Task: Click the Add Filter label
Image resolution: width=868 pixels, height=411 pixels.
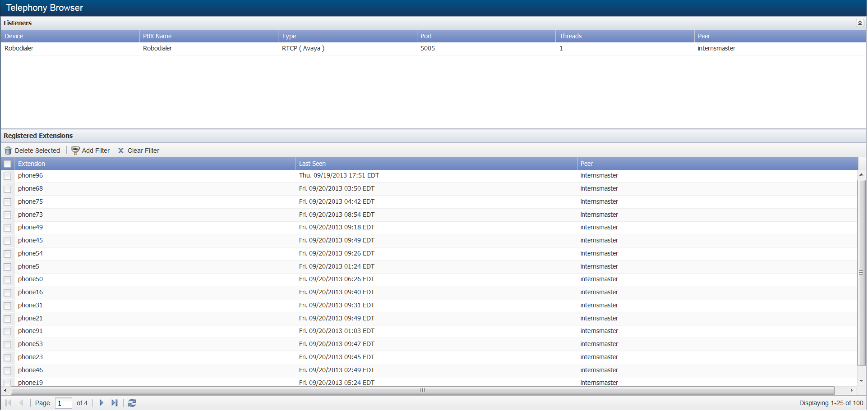Action: click(96, 151)
